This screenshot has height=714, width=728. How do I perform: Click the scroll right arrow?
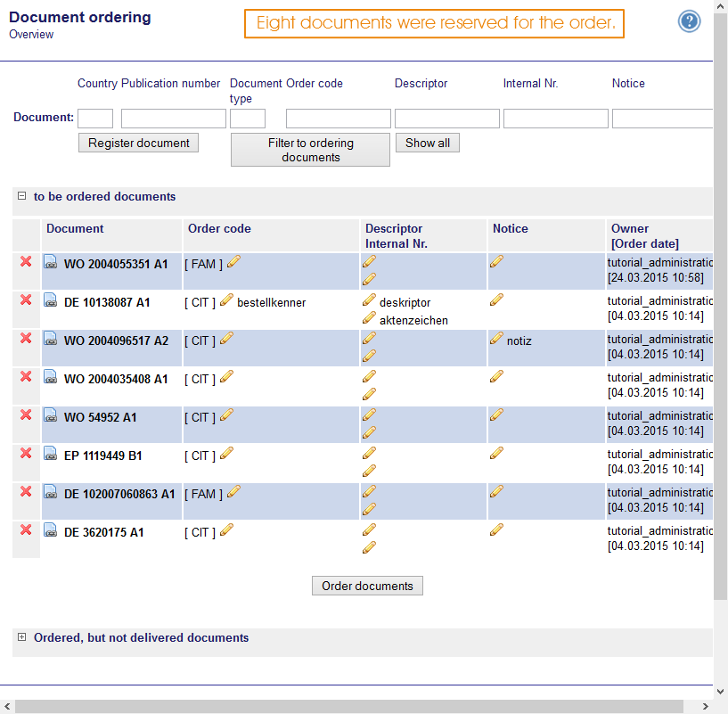click(x=705, y=707)
